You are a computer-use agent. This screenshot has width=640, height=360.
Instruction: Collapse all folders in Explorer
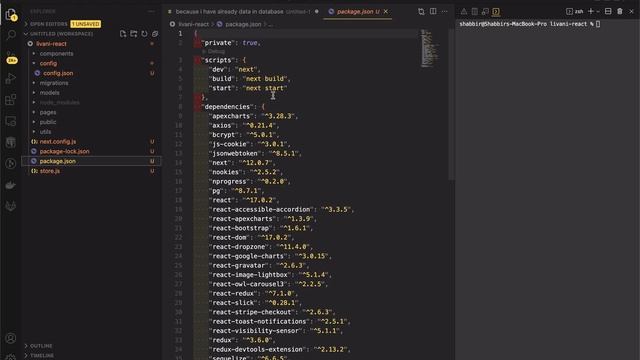pyautogui.click(x=155, y=34)
